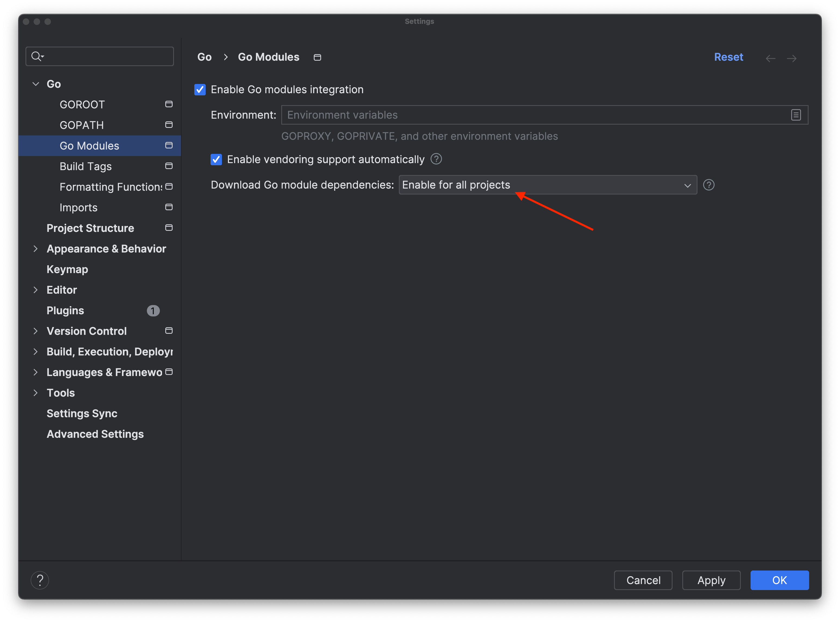
Task: Click the GOROOT settings icon
Action: pos(169,104)
